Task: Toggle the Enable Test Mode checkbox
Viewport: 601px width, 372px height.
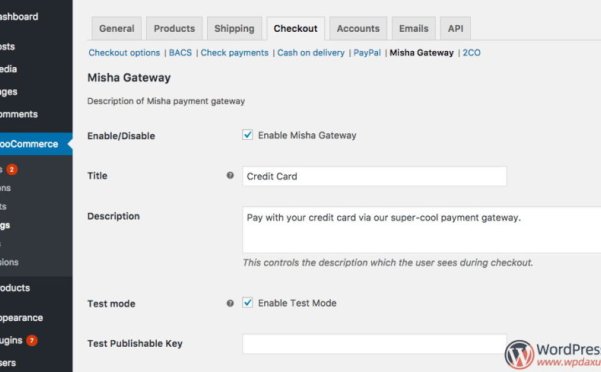Action: [x=248, y=303]
